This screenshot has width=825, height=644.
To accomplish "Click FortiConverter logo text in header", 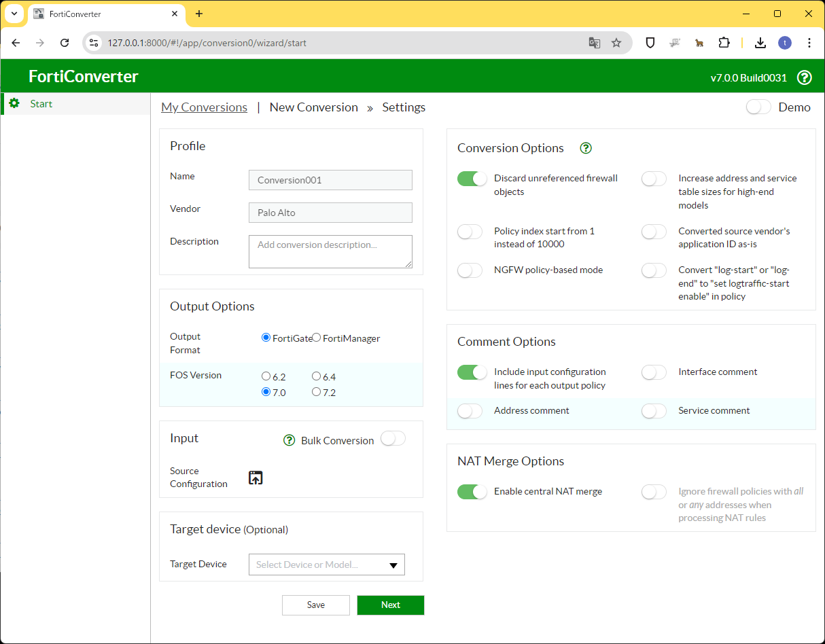I will (x=84, y=77).
